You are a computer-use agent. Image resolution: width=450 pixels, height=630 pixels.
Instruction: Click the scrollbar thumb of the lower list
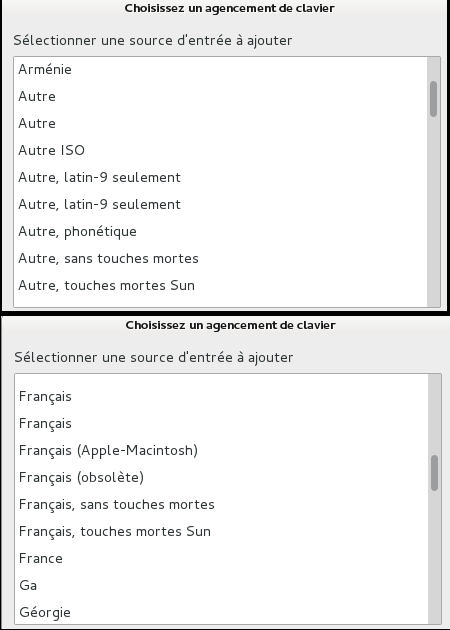click(x=434, y=472)
